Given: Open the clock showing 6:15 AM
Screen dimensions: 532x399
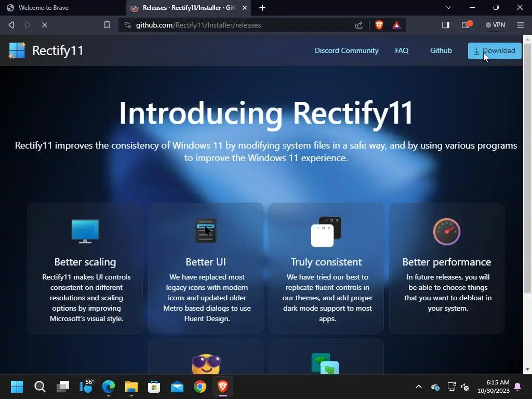Looking at the screenshot, I should 494,387.
